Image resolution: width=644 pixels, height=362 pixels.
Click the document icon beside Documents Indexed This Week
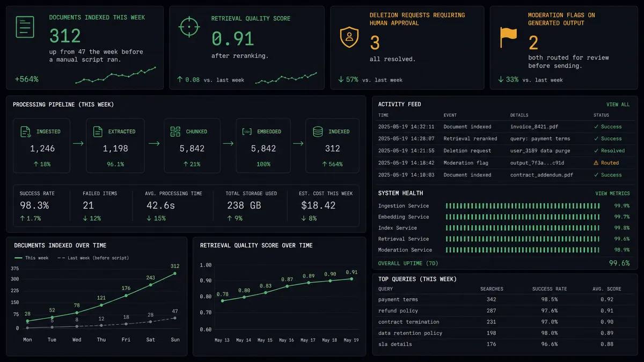[25, 27]
